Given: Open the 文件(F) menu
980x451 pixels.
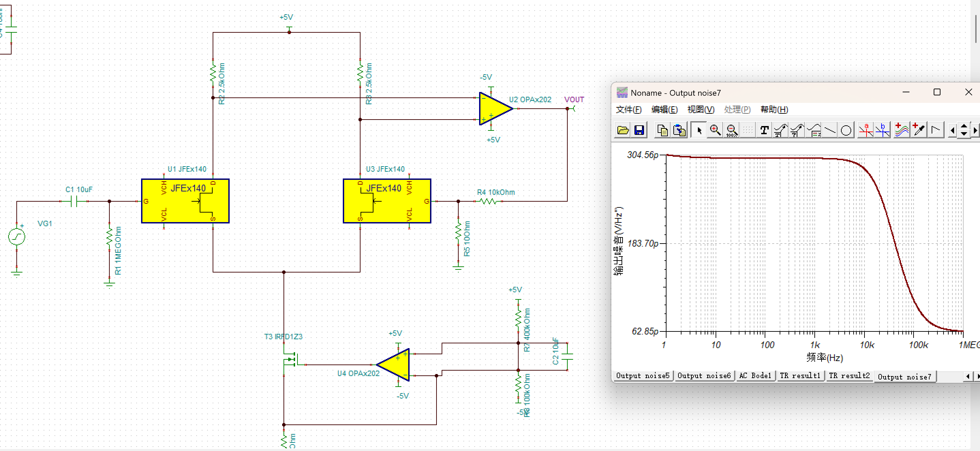Looking at the screenshot, I should click(628, 110).
